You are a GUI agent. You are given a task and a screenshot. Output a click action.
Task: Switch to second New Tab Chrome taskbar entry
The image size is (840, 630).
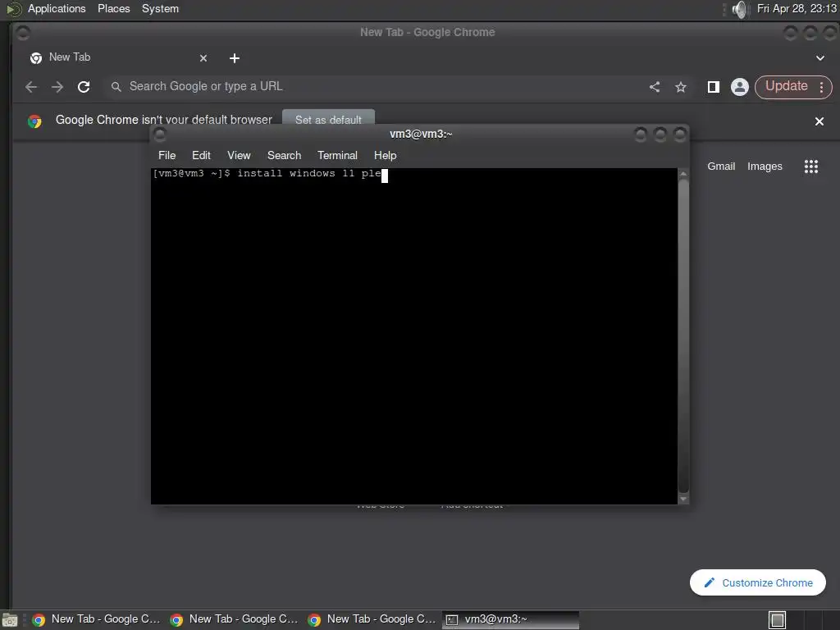click(234, 619)
